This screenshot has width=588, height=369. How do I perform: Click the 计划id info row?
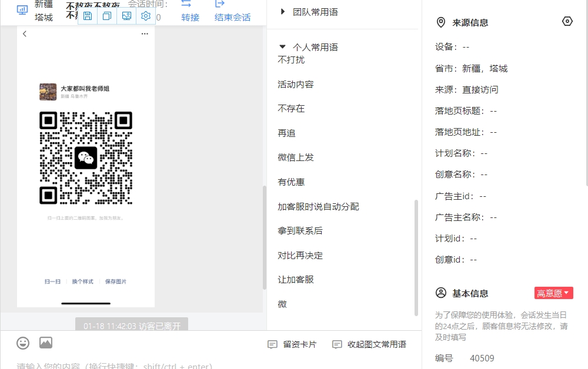[456, 238]
